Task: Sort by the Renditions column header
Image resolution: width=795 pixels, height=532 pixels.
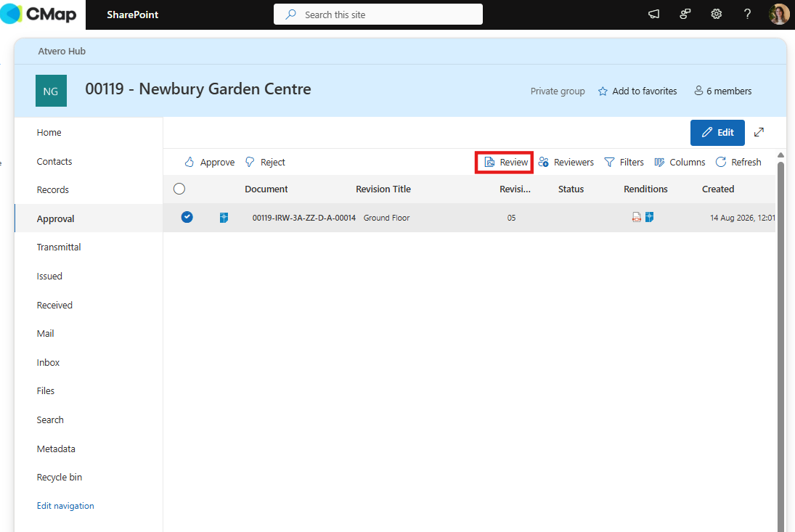Action: [645, 189]
